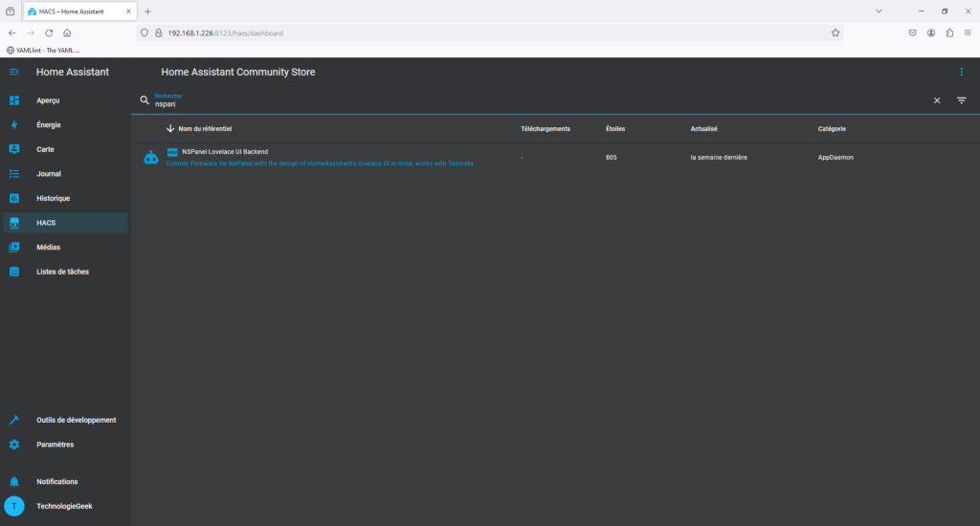Sort by Nom du référentiel arrow
The width and height of the screenshot is (980, 526).
pyautogui.click(x=170, y=128)
